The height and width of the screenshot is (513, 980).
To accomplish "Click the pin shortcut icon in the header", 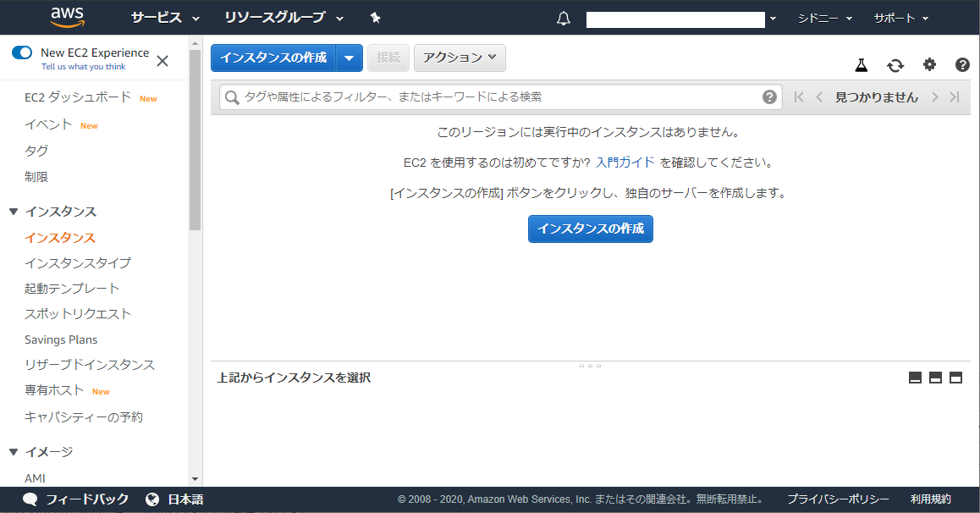I will pos(375,18).
